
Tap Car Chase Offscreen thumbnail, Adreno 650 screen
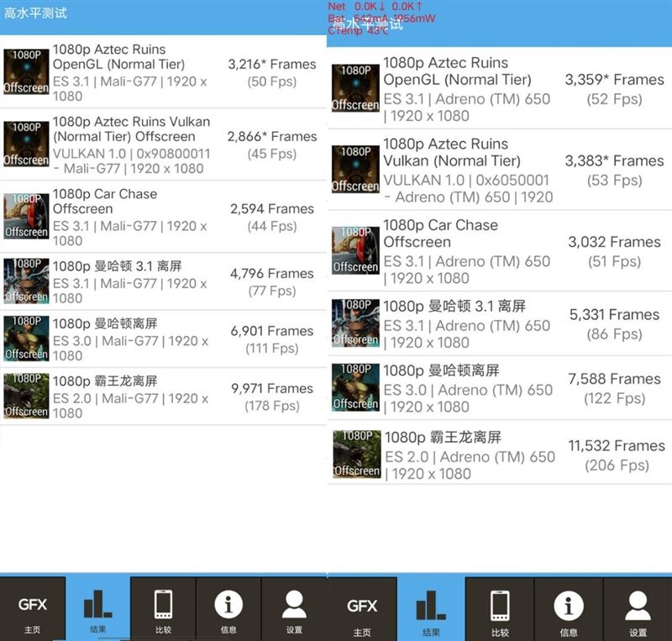tap(355, 250)
